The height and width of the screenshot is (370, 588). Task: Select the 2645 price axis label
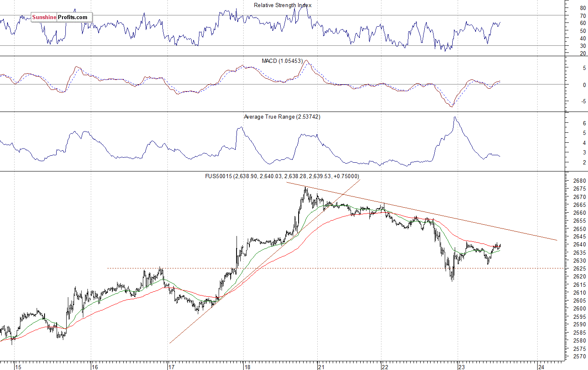coord(580,237)
